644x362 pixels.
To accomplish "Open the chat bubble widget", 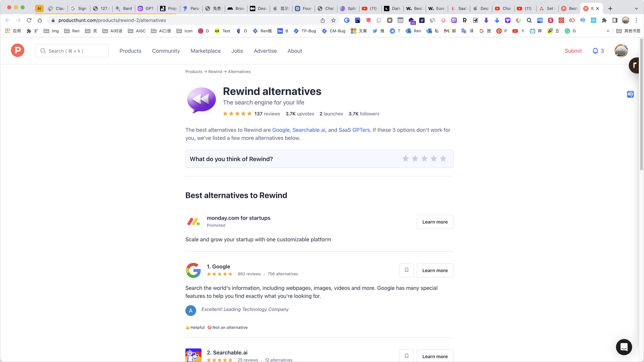I will point(624,347).
